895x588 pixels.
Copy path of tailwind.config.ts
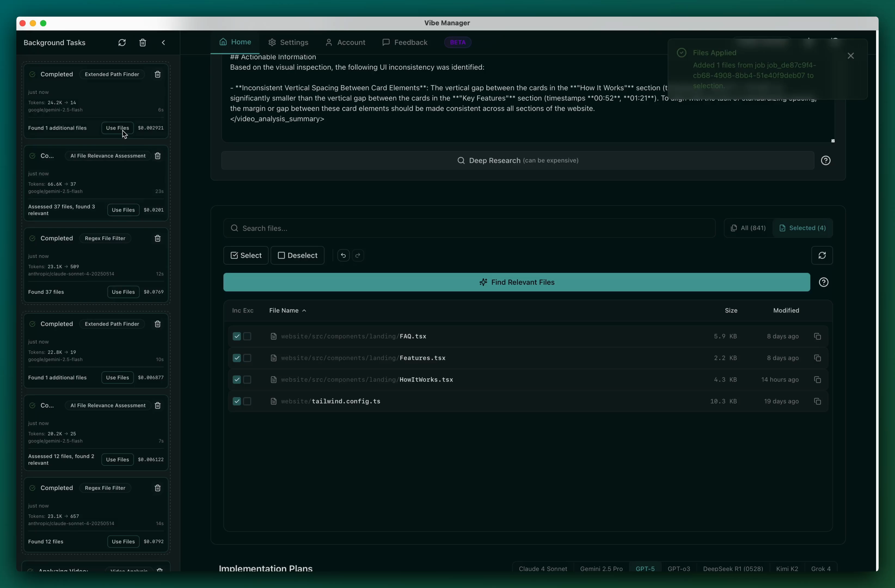[817, 402]
